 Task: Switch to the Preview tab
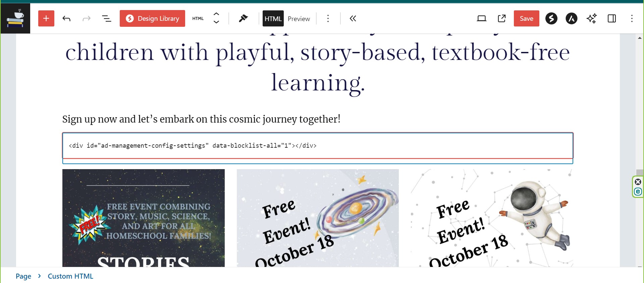pyautogui.click(x=299, y=19)
